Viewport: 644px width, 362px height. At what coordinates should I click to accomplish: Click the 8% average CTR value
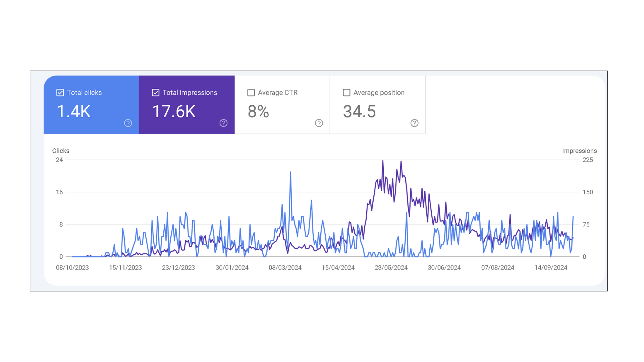pos(258,111)
